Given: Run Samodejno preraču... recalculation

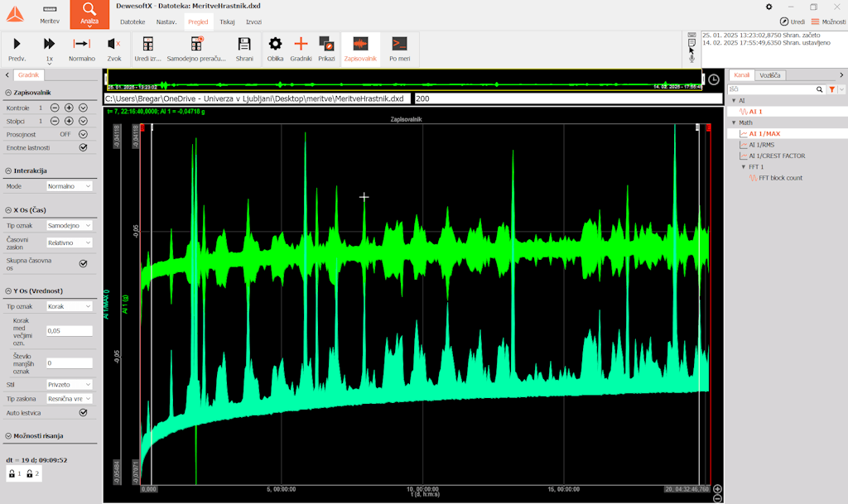Looking at the screenshot, I should click(196, 49).
